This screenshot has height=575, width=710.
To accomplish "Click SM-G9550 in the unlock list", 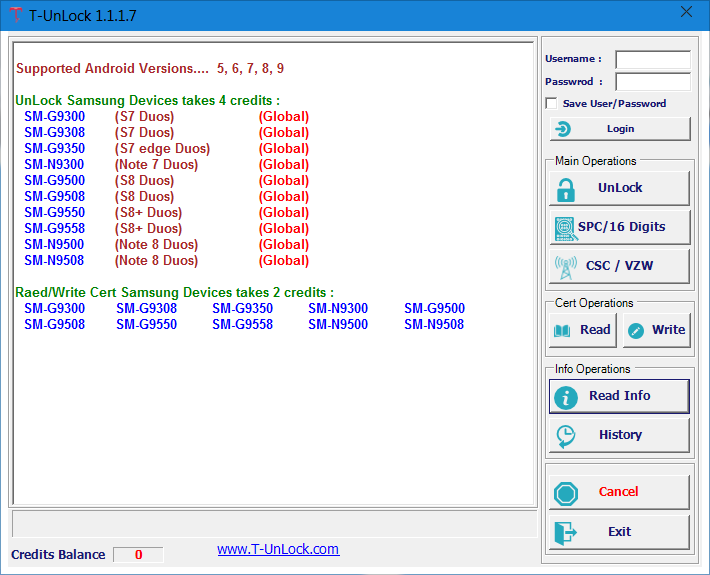I will (54, 212).
